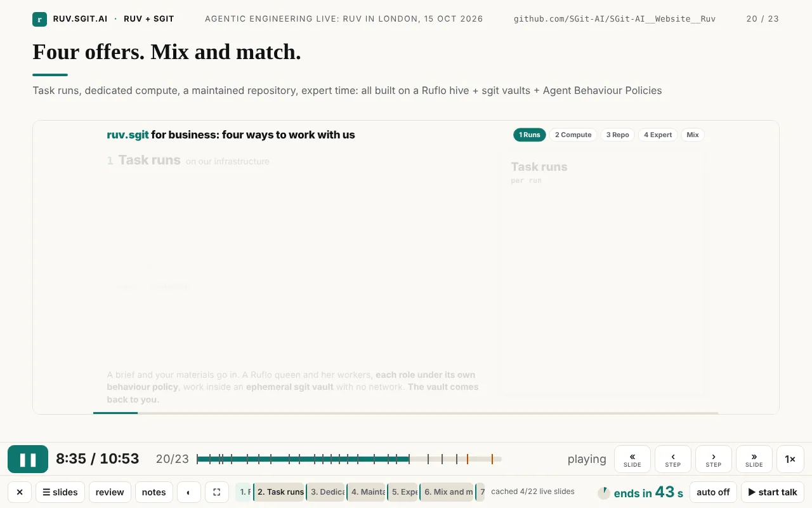This screenshot has height=508, width=812.
Task: Open the github.com/SGit-AI repository link
Action: pyautogui.click(x=615, y=19)
